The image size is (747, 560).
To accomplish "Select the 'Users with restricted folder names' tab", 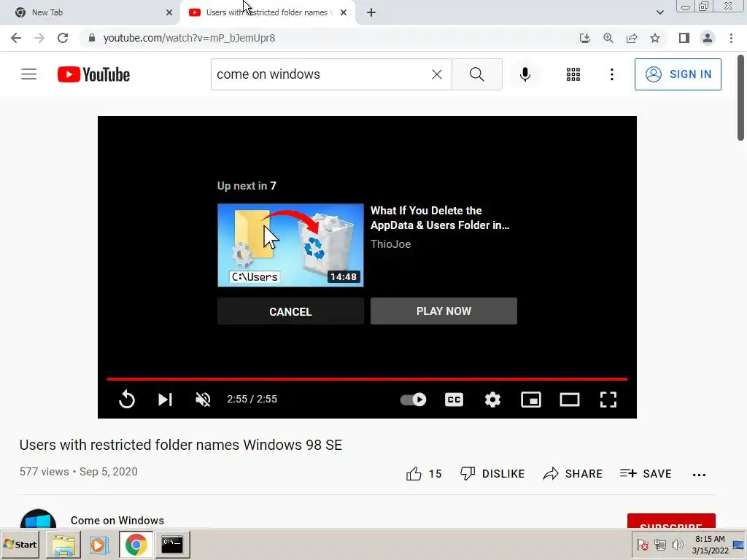I will [267, 12].
